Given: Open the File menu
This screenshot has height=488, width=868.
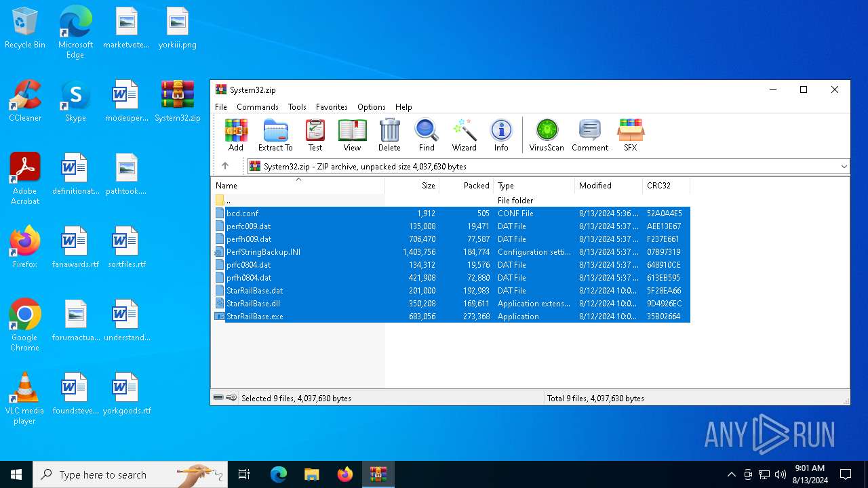Looking at the screenshot, I should pyautogui.click(x=221, y=107).
